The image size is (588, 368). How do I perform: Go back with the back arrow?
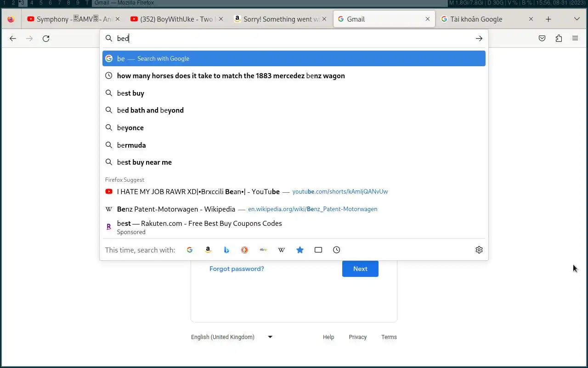tap(13, 39)
